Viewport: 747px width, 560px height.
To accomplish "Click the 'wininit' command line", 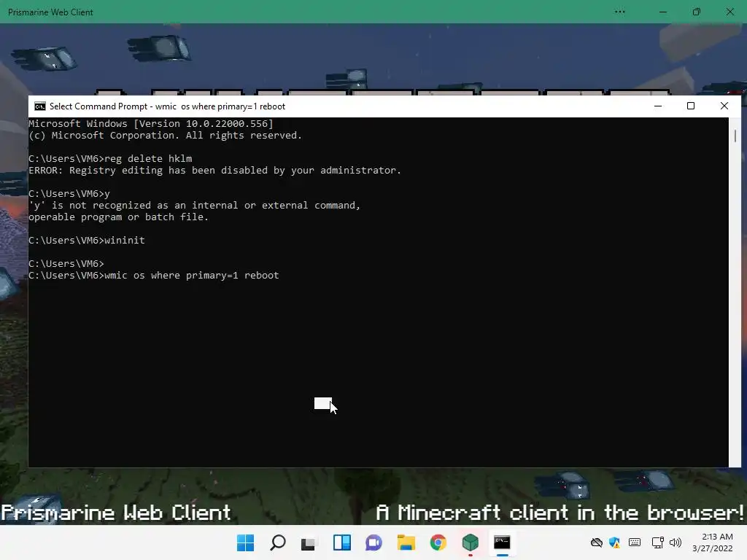I will pos(87,240).
